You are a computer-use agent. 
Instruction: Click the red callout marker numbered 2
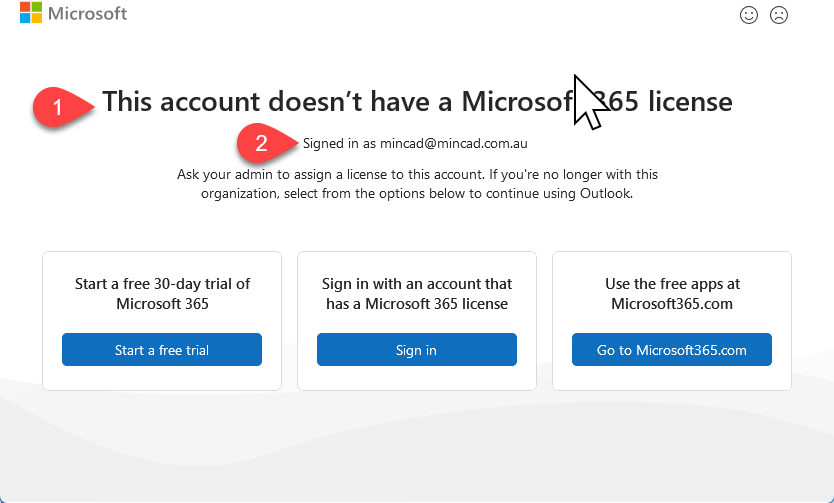point(261,143)
